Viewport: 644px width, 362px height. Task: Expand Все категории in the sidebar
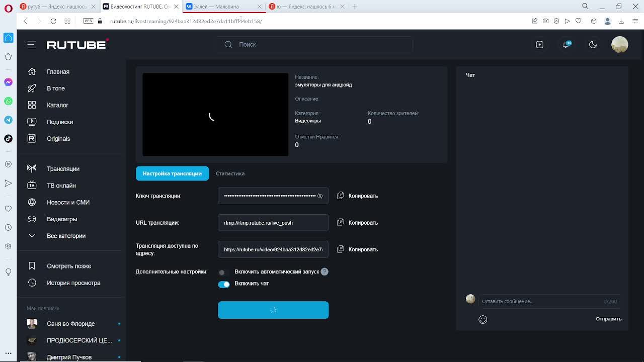coord(66,236)
